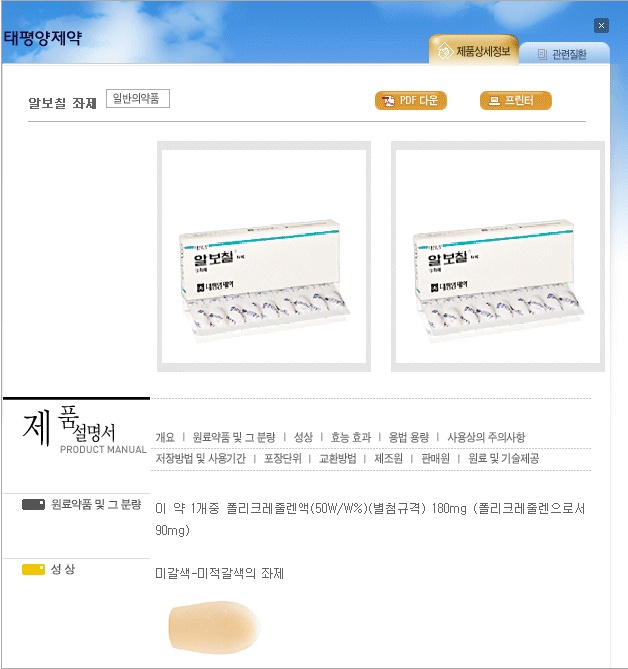Jump to 포장단위 section
This screenshot has width=628, height=669.
(x=281, y=458)
